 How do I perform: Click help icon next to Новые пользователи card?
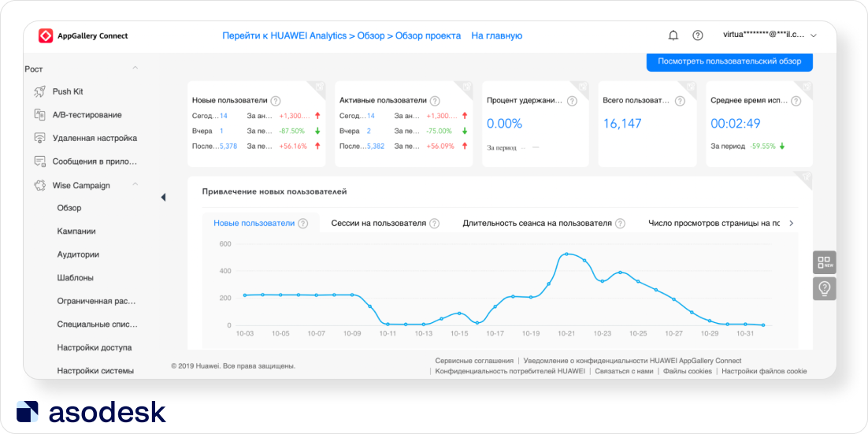tap(276, 101)
